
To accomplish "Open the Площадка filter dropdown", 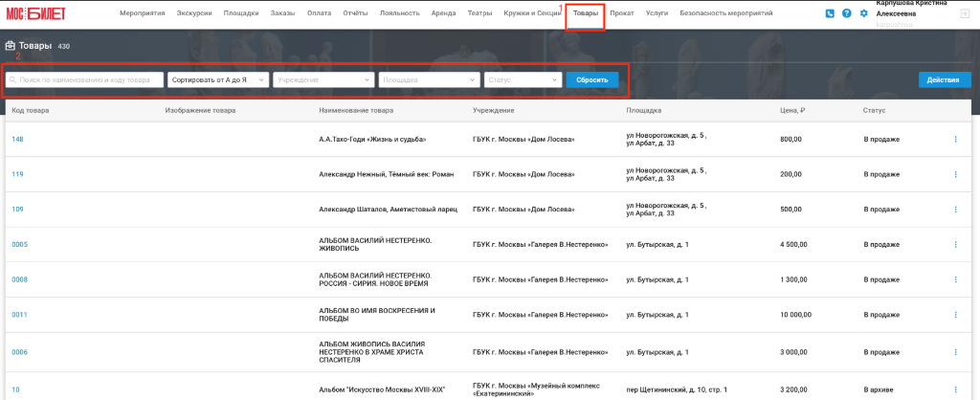I will (x=430, y=80).
